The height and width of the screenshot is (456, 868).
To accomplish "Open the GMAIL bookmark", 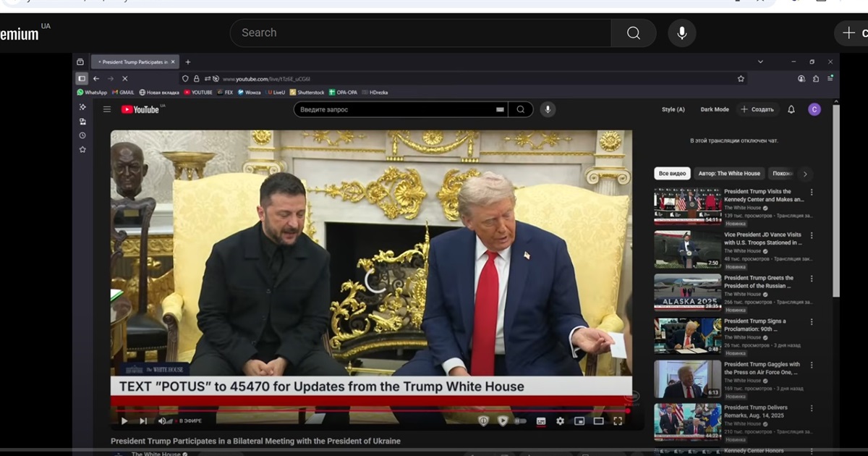I will (x=123, y=93).
